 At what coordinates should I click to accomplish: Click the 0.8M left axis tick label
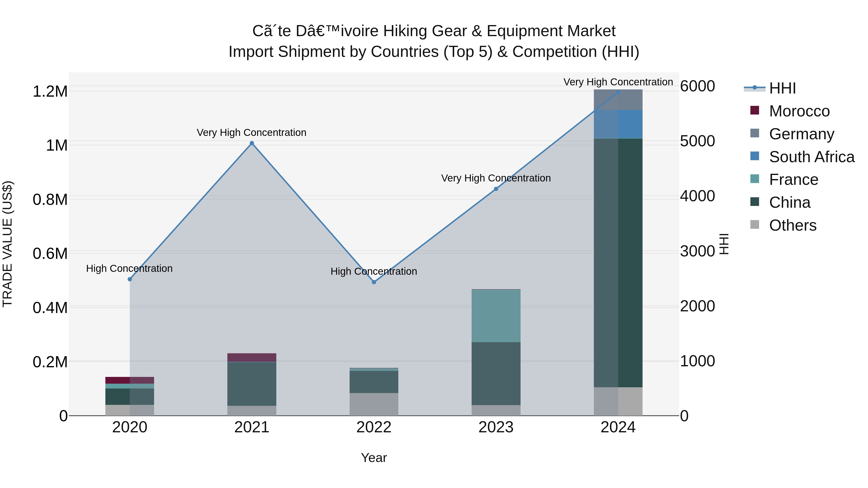click(50, 199)
